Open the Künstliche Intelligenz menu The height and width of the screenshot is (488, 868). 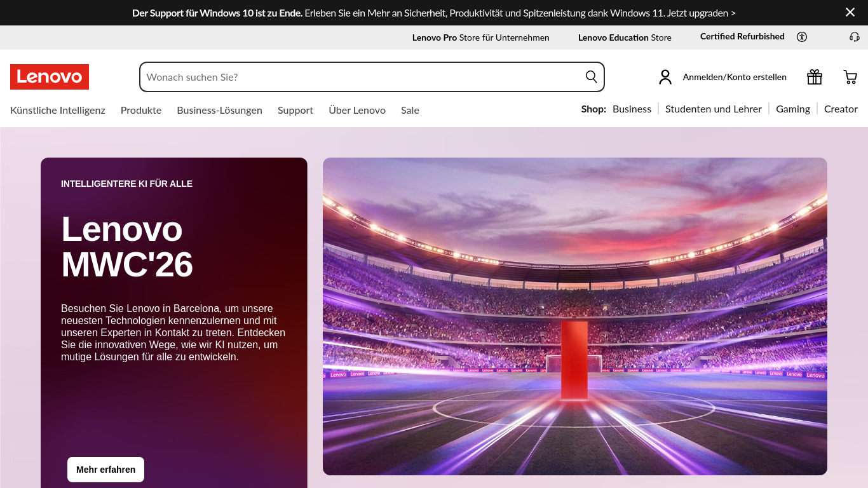pos(58,110)
